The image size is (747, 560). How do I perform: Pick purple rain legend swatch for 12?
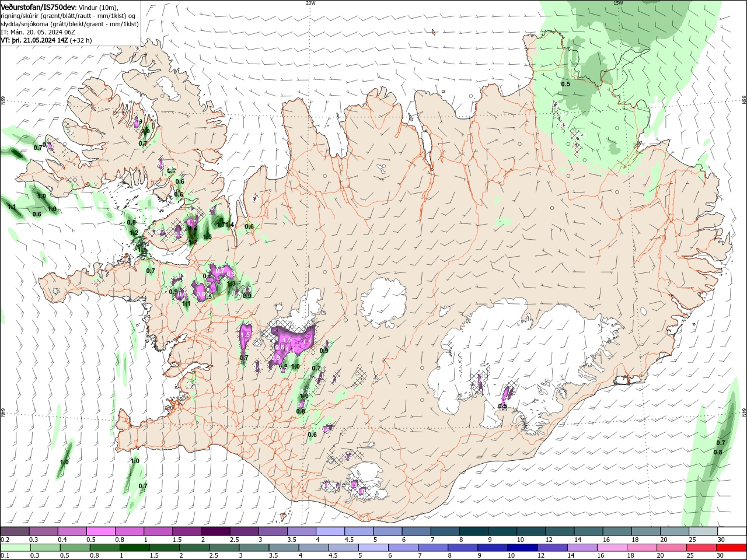click(x=552, y=548)
